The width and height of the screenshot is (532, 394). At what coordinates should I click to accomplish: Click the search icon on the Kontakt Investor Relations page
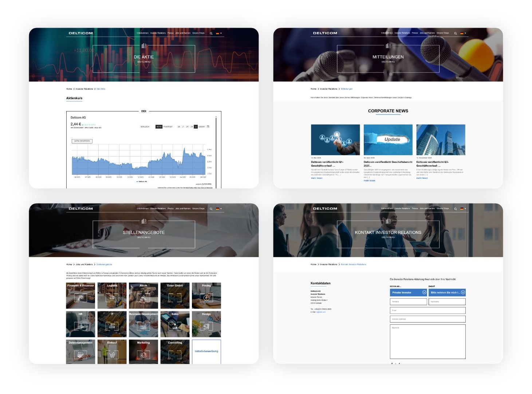pyautogui.click(x=455, y=209)
